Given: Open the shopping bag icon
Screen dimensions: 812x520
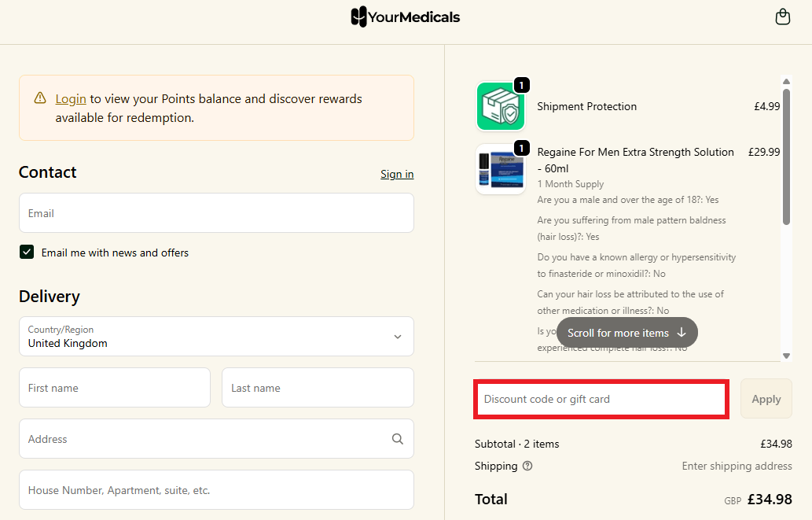Looking at the screenshot, I should tap(782, 16).
